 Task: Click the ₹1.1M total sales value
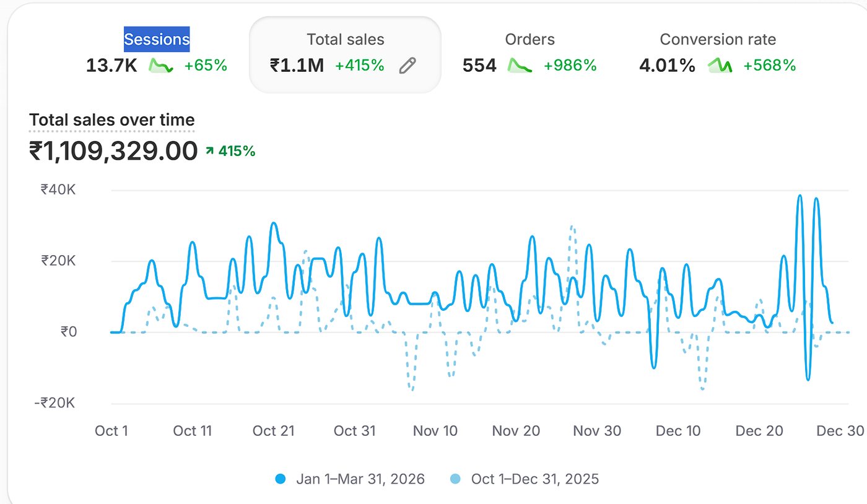click(297, 66)
